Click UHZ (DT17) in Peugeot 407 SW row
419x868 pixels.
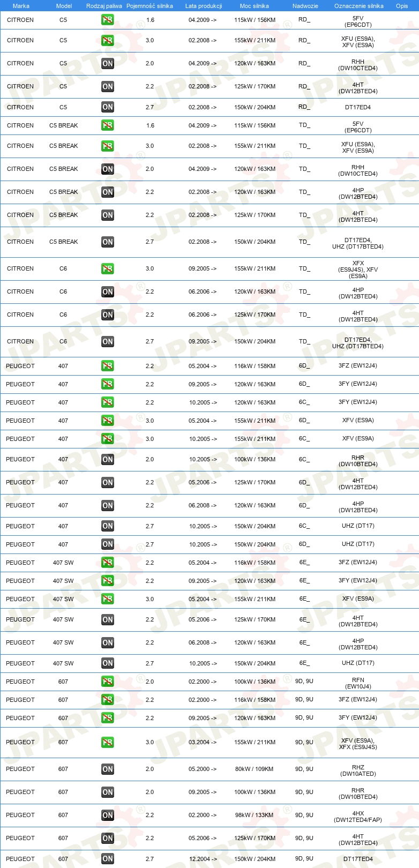point(358,663)
